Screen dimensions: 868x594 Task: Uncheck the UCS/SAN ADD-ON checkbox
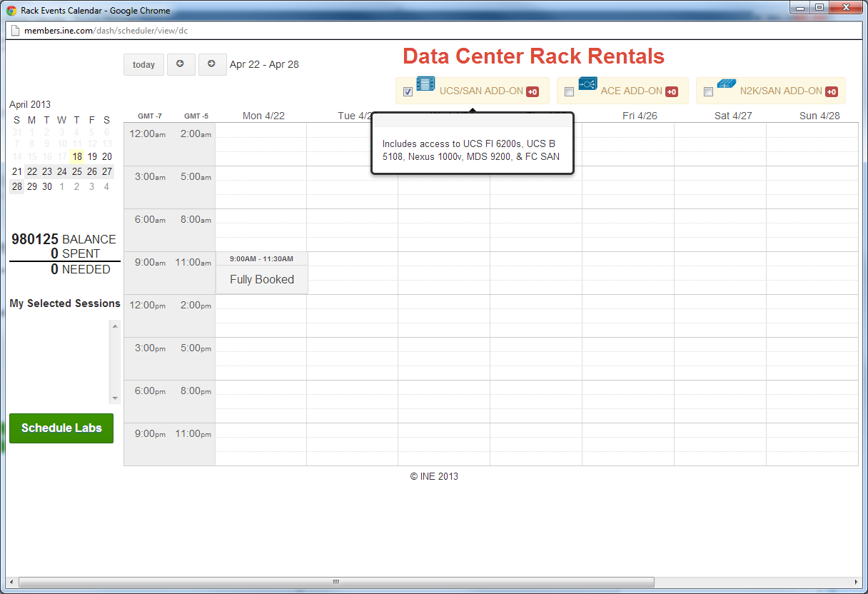point(408,91)
